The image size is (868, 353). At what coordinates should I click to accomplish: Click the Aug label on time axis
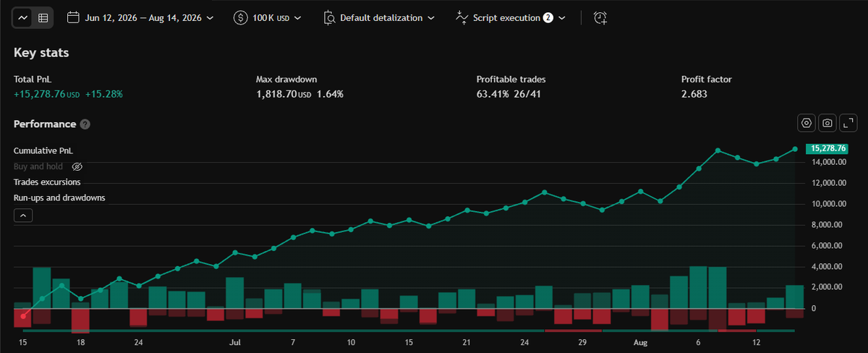pyautogui.click(x=641, y=342)
